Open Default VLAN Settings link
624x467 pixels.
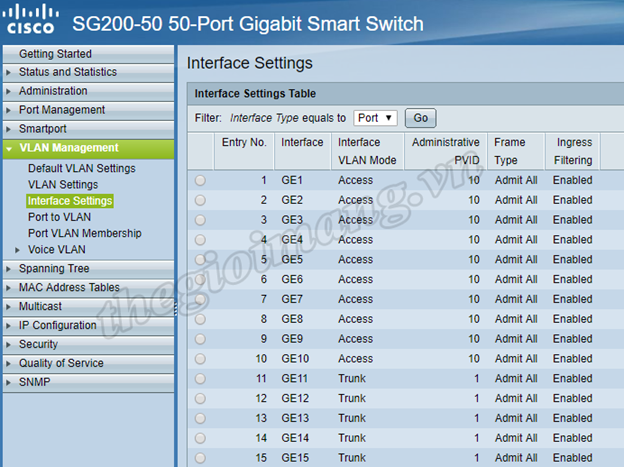[x=82, y=168]
